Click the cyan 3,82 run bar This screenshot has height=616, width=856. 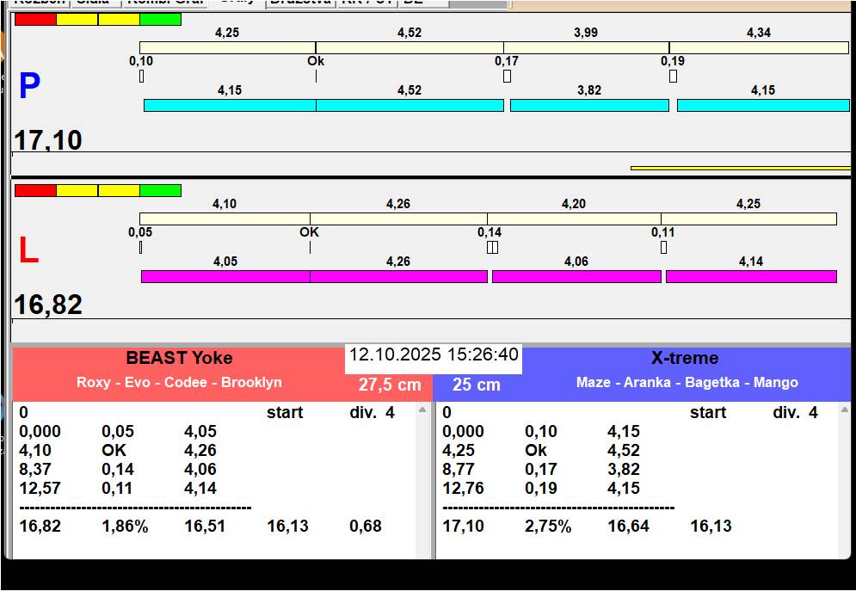pyautogui.click(x=589, y=105)
